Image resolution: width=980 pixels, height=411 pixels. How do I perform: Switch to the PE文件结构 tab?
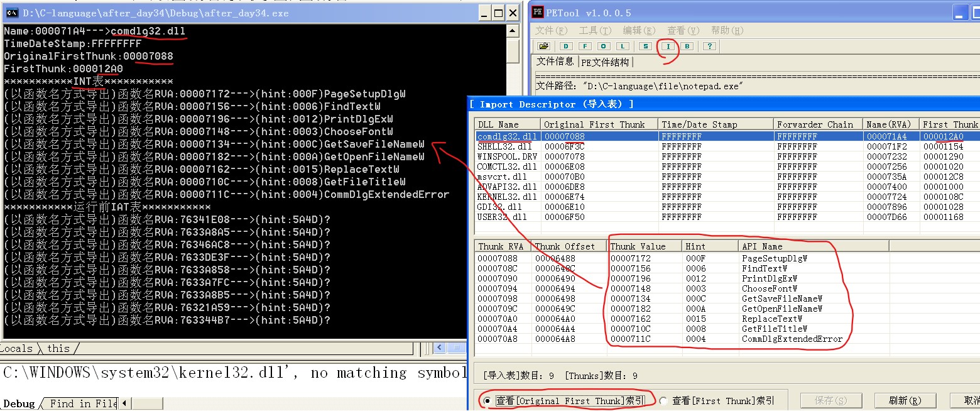point(606,63)
